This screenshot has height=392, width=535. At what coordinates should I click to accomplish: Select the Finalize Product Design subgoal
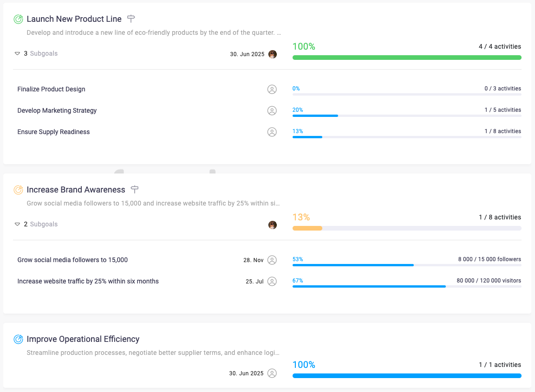tap(51, 89)
